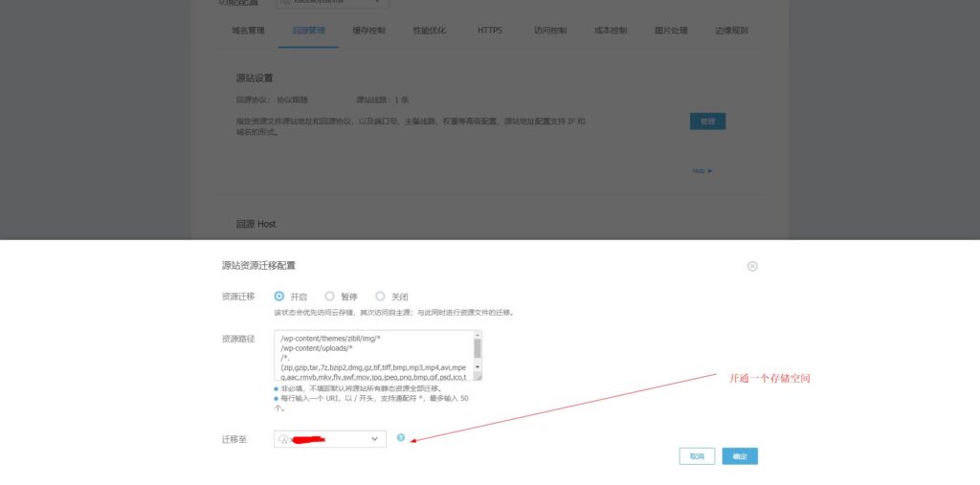This screenshot has height=485, width=980.
Task: Click the blue 管理 button in 源站设置
Action: click(x=707, y=121)
